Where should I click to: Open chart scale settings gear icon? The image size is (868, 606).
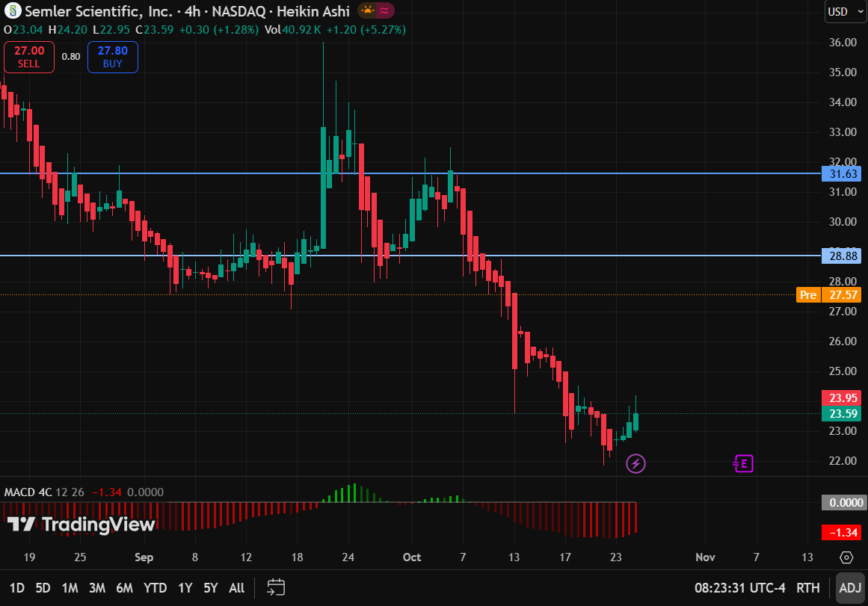point(846,557)
